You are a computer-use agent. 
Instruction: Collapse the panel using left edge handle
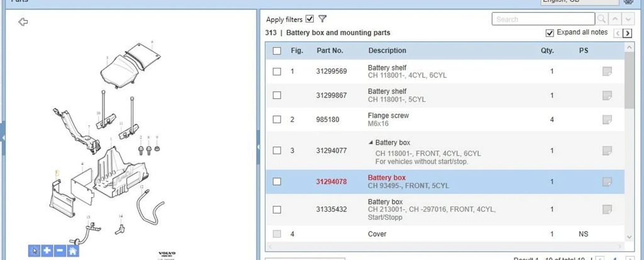click(x=2, y=138)
